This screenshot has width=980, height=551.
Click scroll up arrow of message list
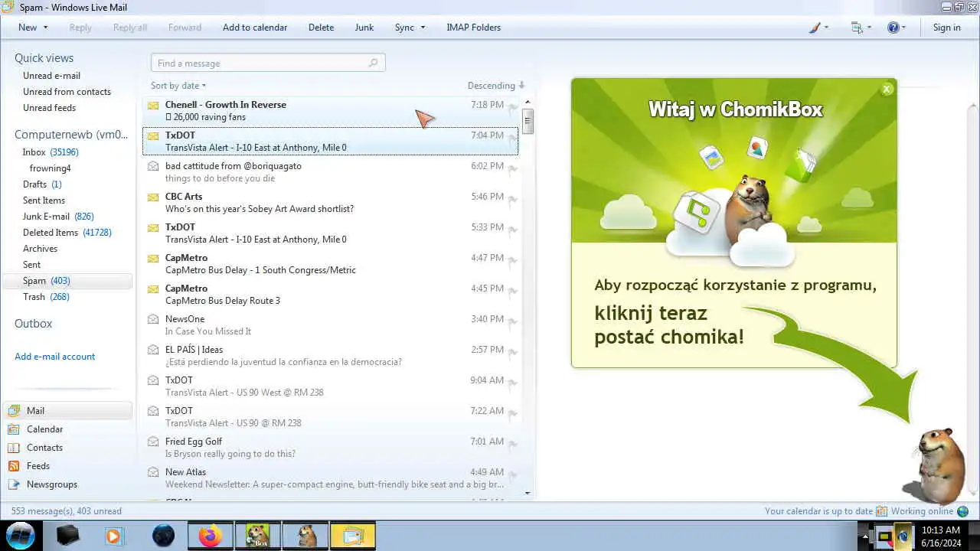(x=528, y=103)
